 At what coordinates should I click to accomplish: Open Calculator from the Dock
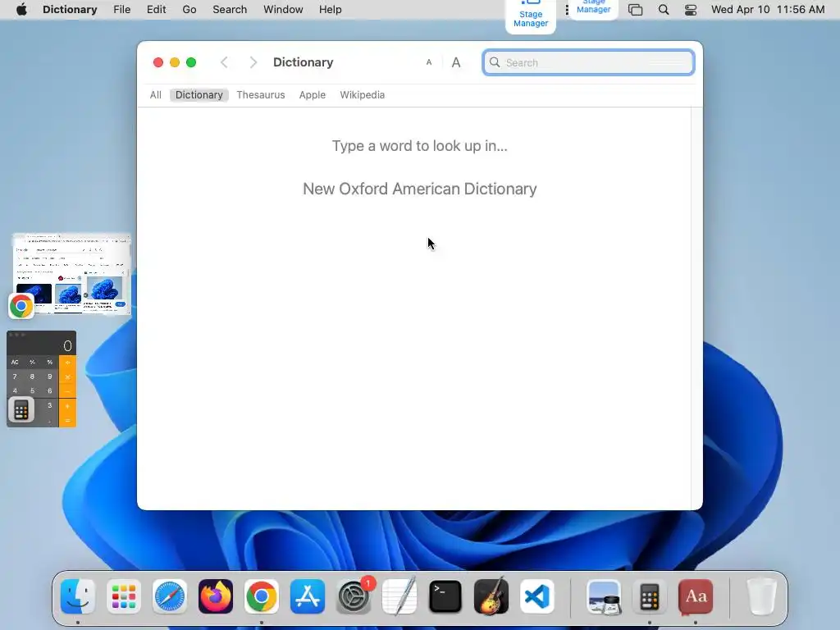pos(650,596)
